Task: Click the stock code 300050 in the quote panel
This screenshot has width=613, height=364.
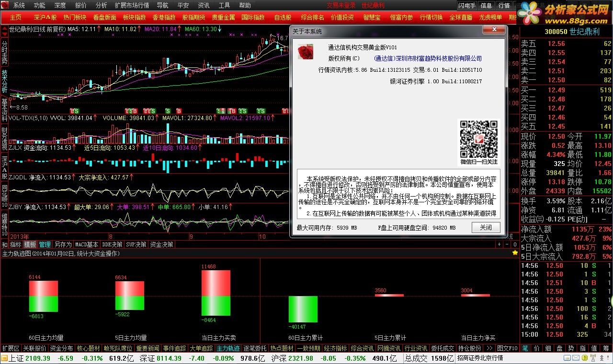Action: click(556, 32)
